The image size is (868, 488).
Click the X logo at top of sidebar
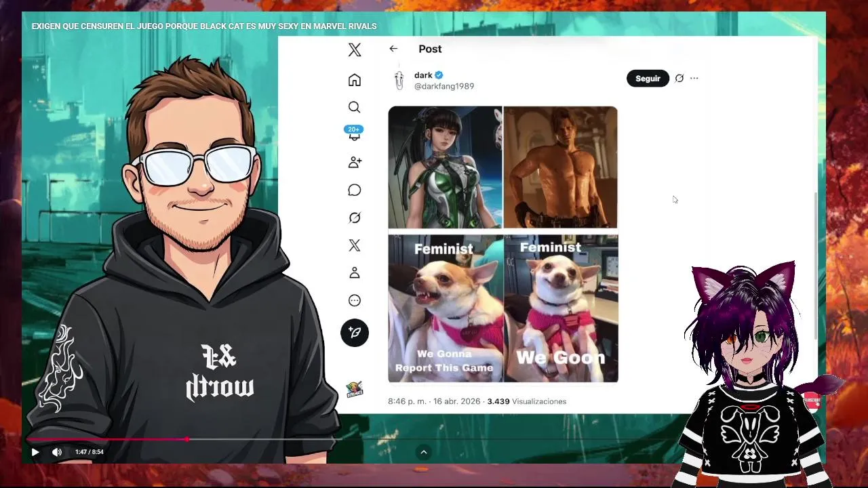pos(355,49)
